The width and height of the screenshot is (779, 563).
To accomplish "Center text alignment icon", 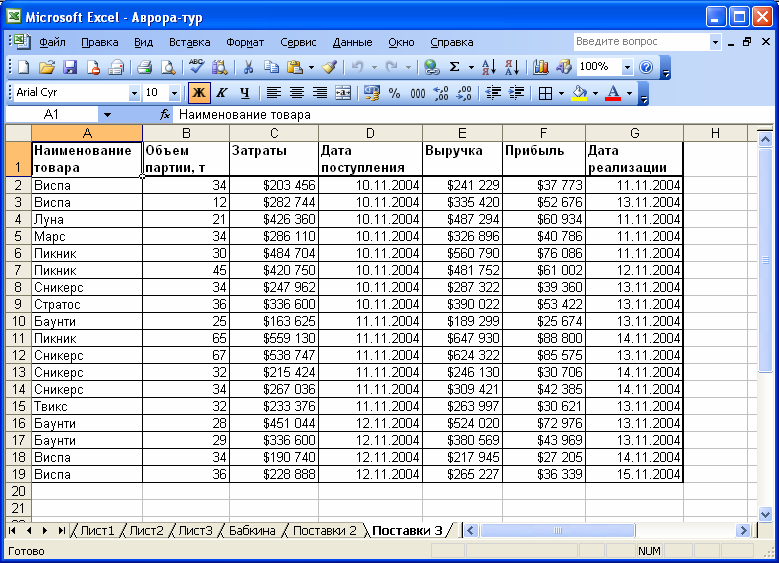I will pos(297,93).
